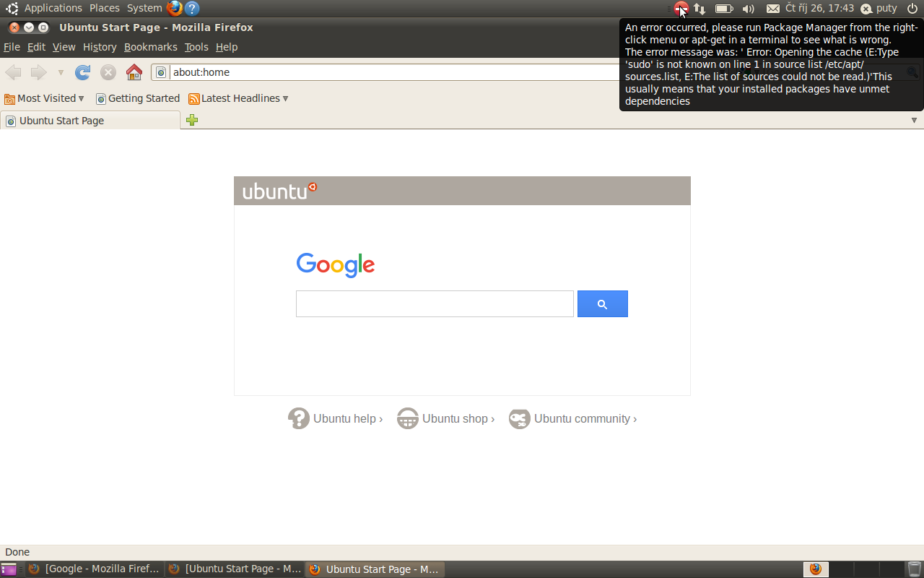The width and height of the screenshot is (924, 578).
Task: Click the Google search input field
Action: [435, 304]
